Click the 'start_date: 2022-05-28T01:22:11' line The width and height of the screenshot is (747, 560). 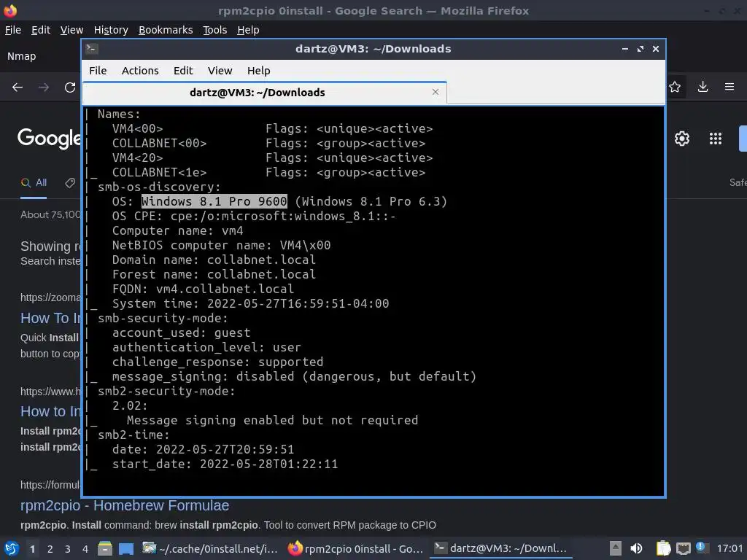tap(225, 464)
